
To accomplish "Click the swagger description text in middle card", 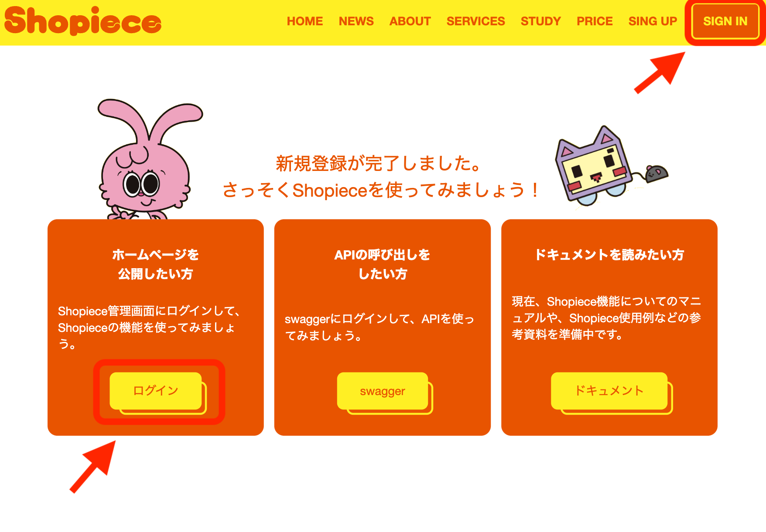I will tap(380, 327).
